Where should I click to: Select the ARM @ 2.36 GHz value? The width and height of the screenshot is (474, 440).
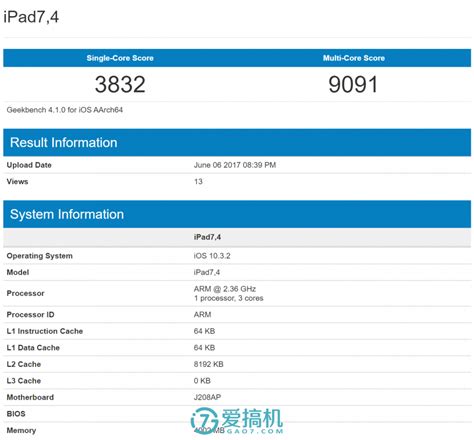pos(225,289)
